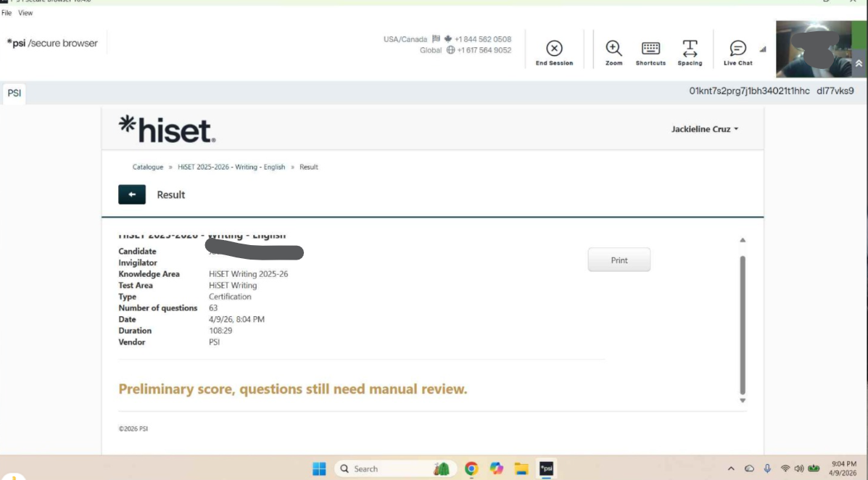868x480 pixels.
Task: Click the maple leaf icon
Action: point(448,38)
